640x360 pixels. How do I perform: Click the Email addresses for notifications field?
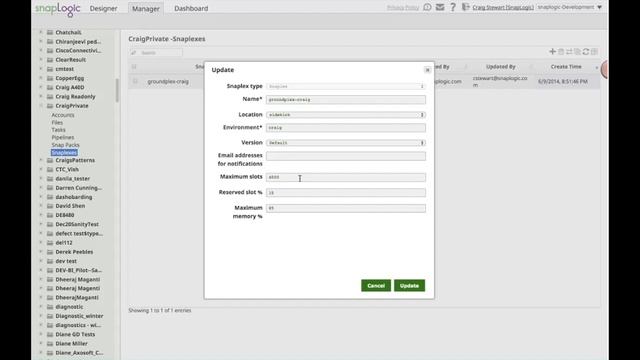[346, 156]
